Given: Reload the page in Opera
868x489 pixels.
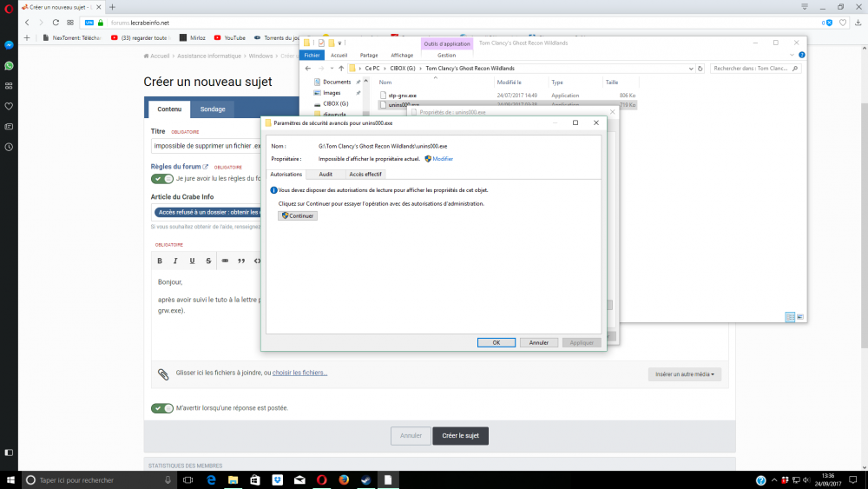Looking at the screenshot, I should tap(56, 23).
